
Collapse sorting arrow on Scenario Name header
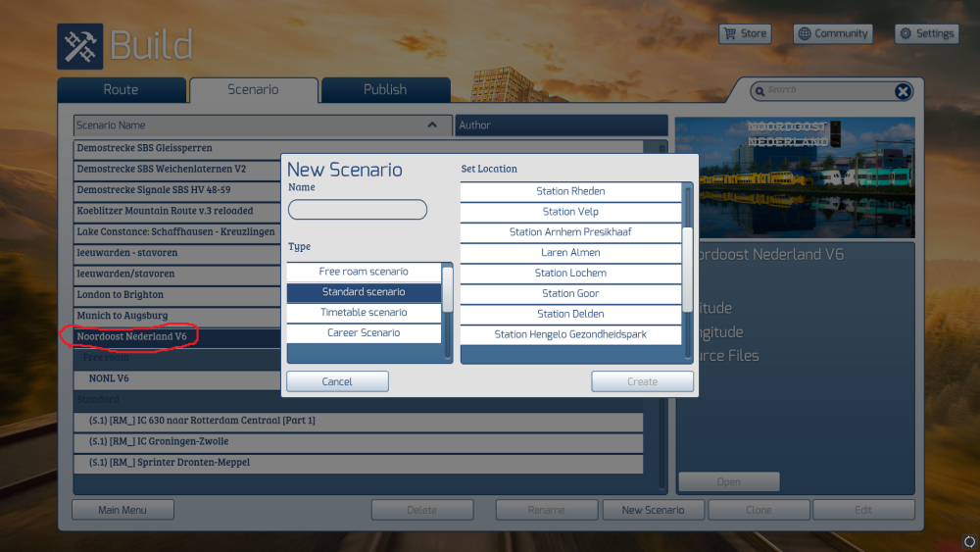(x=432, y=125)
